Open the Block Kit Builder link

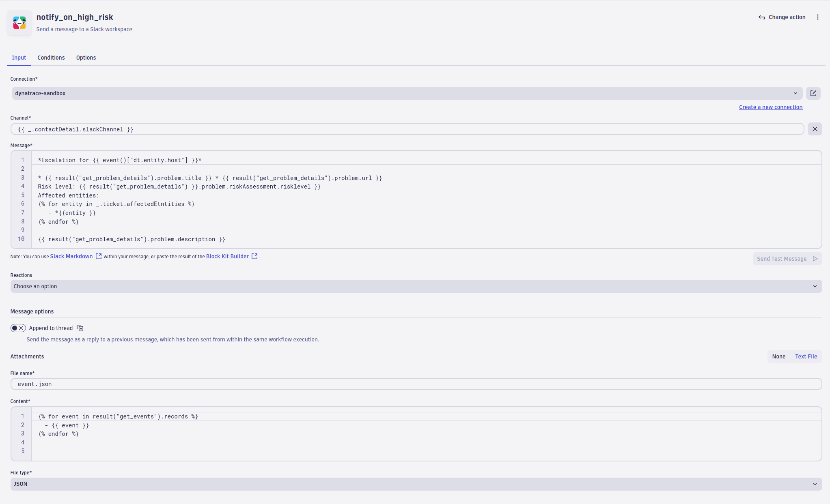[x=227, y=256]
